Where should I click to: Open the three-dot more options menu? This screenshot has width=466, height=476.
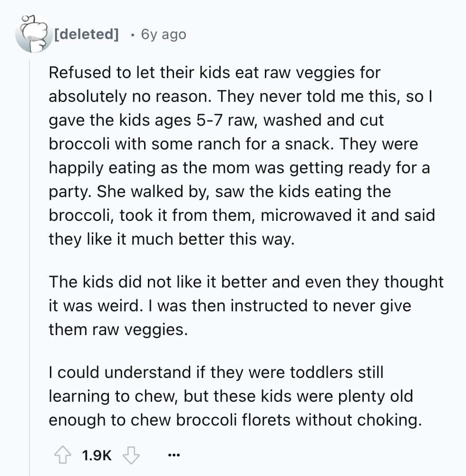(175, 456)
